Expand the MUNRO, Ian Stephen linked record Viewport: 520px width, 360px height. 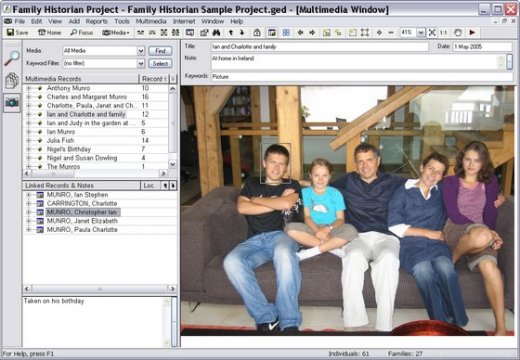(x=29, y=195)
